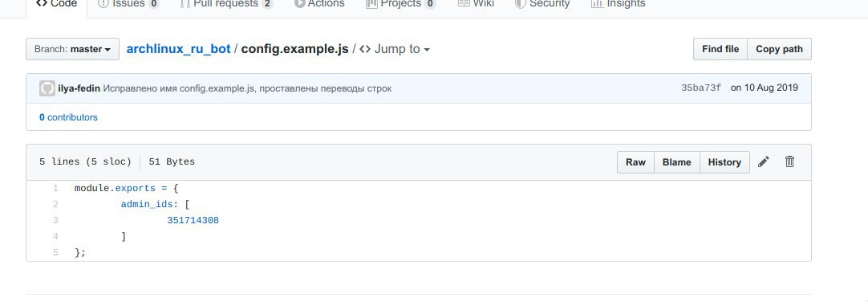This screenshot has height=302, width=868.
Task: Delete the file with the trash icon
Action: (790, 161)
